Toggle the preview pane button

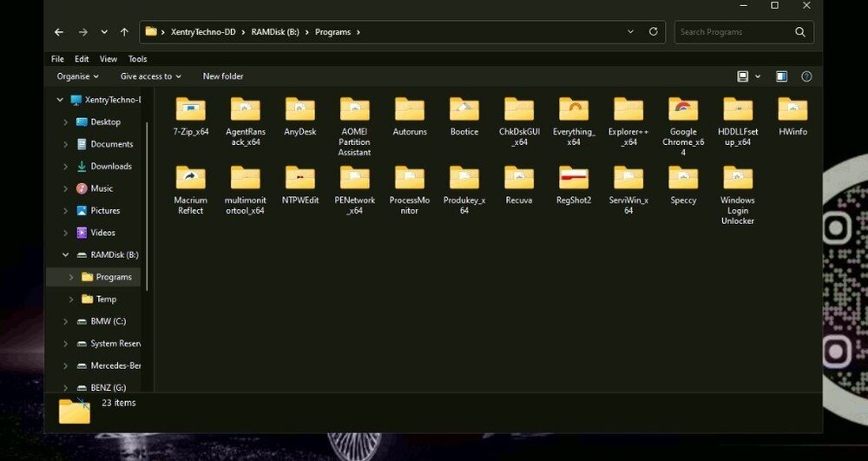(781, 76)
